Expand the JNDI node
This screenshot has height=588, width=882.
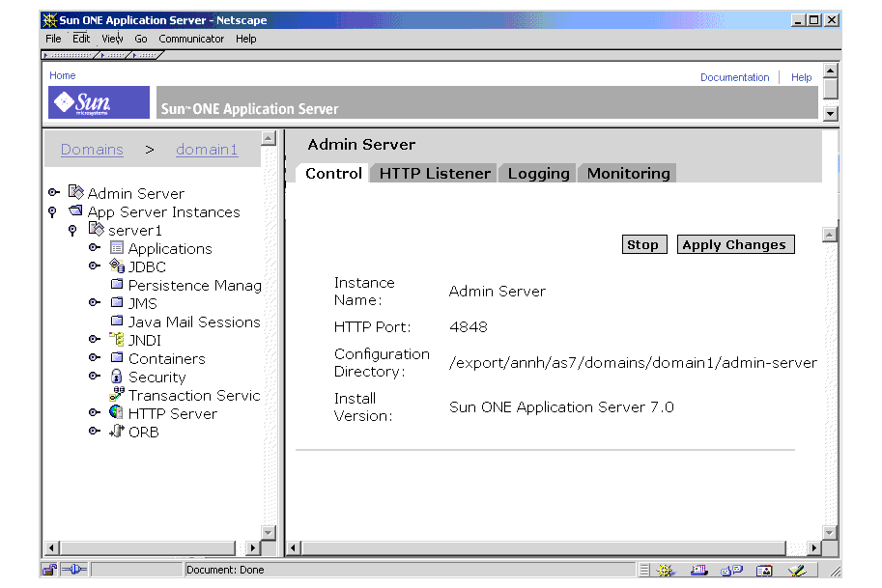[95, 339]
